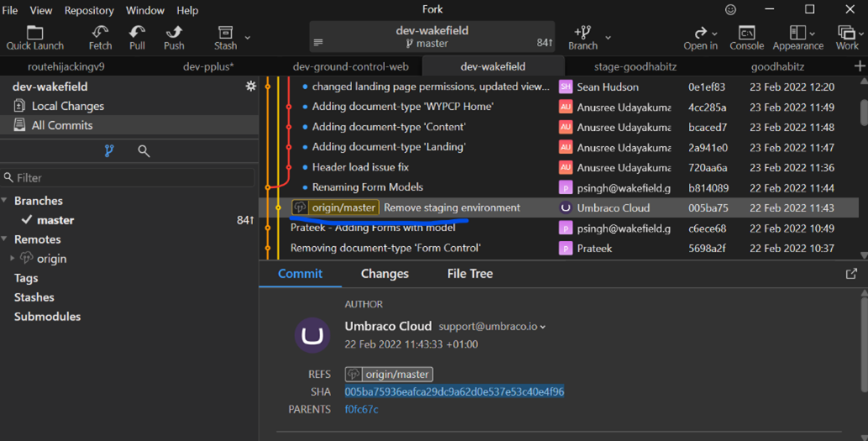Screen dimensions: 868x441
Task: Expand the origin remote tree node
Action: pyautogui.click(x=13, y=259)
